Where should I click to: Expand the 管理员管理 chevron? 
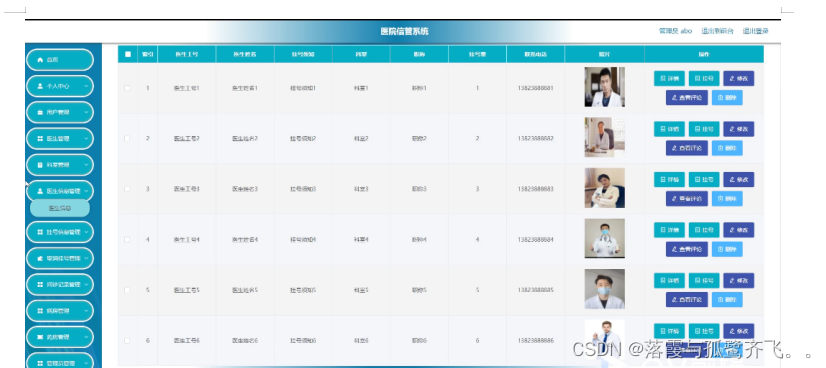pos(86,363)
